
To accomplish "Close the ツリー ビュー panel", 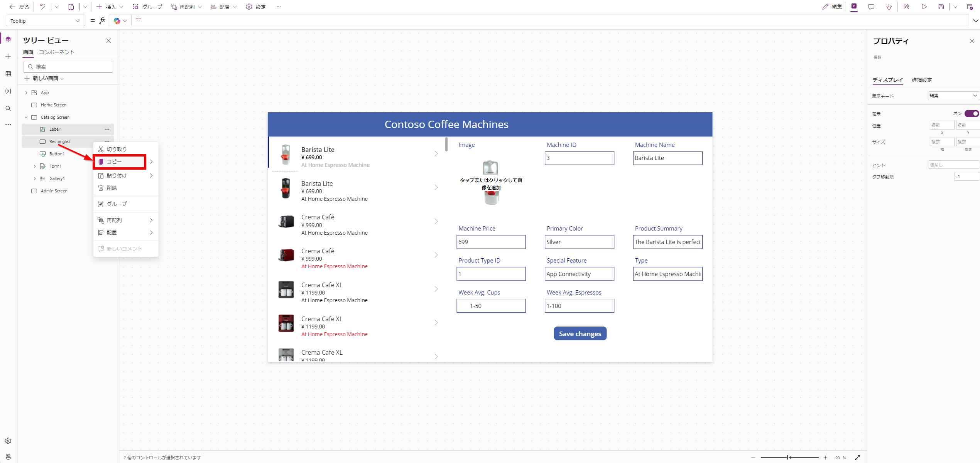I will click(108, 40).
